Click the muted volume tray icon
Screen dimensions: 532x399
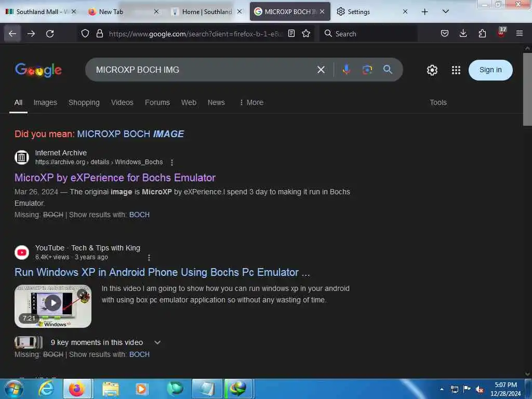[x=480, y=389]
